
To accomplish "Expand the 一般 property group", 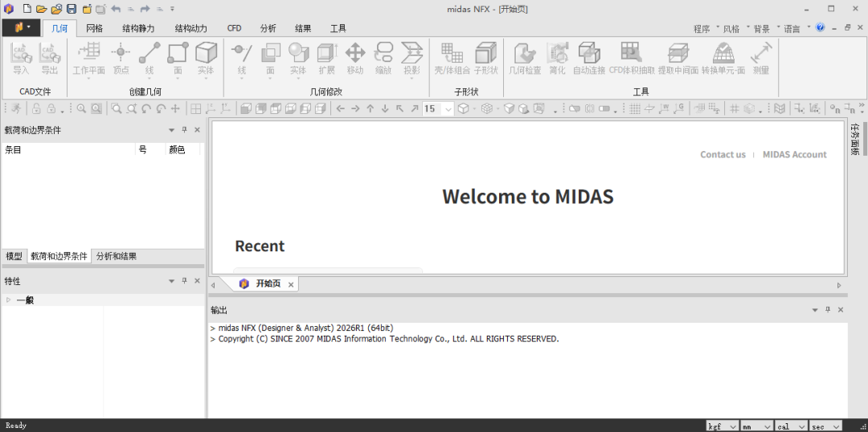I will (x=8, y=300).
